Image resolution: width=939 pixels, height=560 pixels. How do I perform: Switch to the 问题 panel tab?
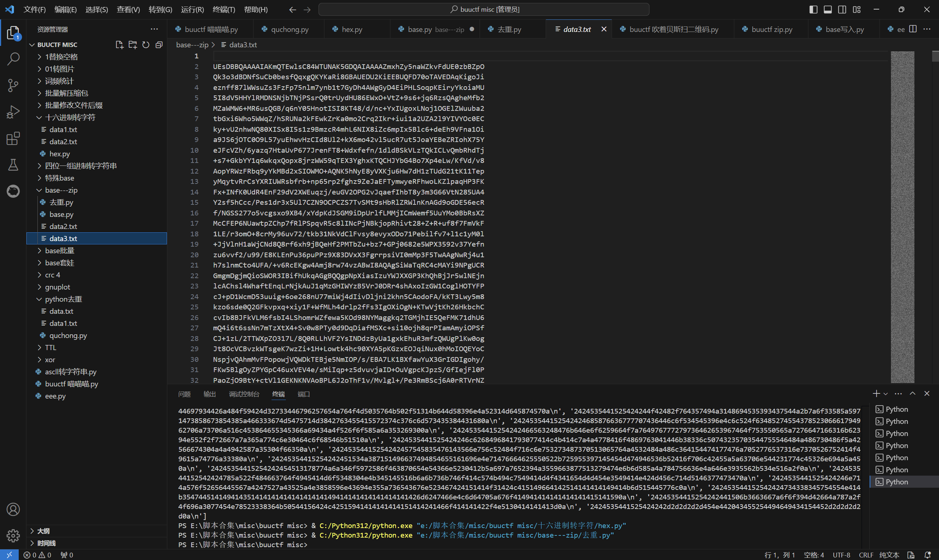point(184,394)
